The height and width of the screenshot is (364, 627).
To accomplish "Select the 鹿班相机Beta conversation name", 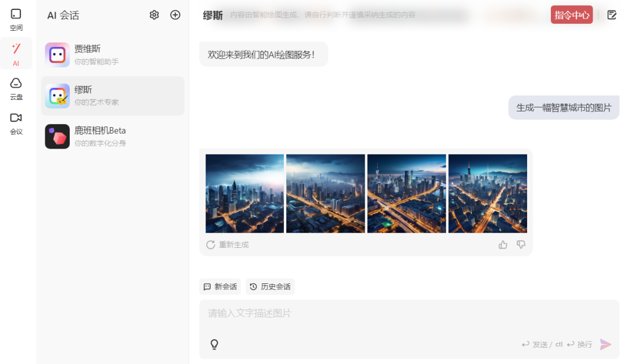I will [x=100, y=131].
